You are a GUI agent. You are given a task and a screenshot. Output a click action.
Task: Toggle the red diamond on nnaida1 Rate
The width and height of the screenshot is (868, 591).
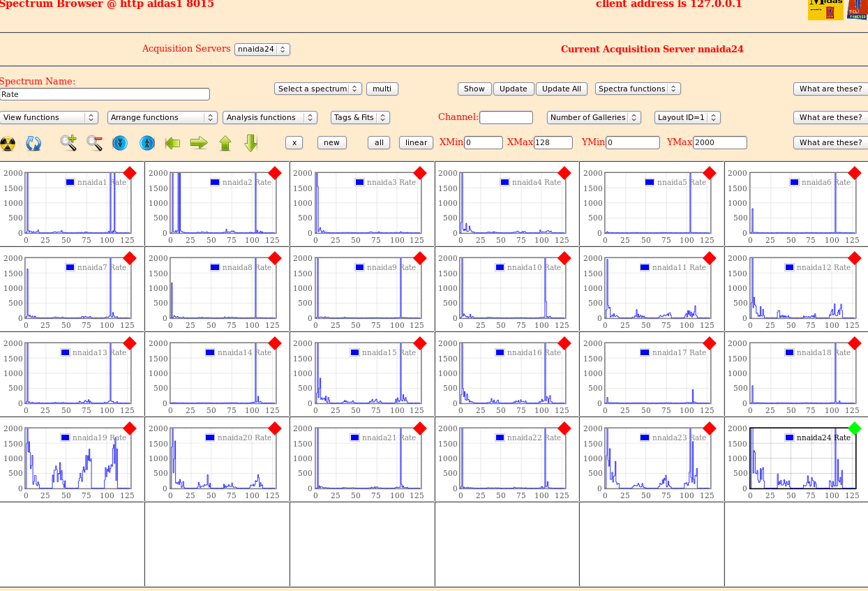click(130, 173)
